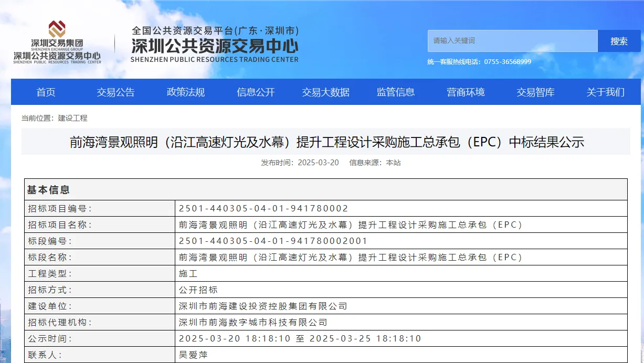Open the 政策法规 navigation menu
This screenshot has height=363, width=644.
186,92
